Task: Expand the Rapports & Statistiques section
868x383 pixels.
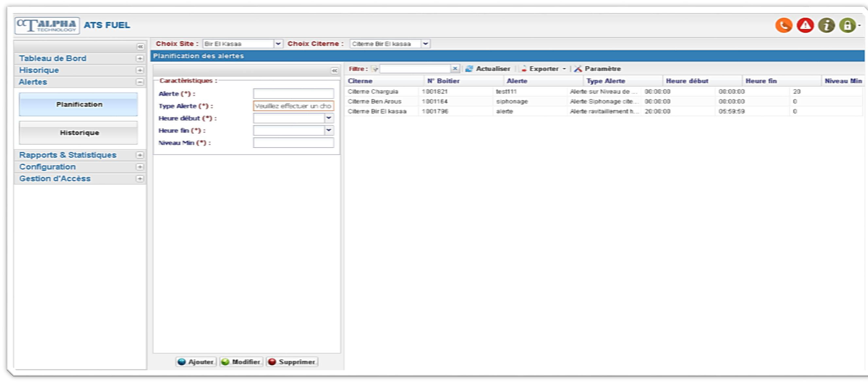Action: pos(140,155)
